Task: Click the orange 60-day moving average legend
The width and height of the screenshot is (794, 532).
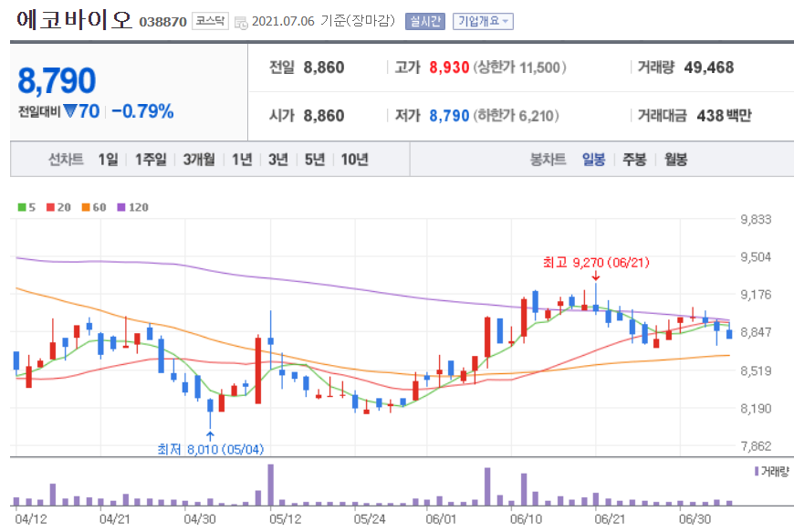Action: (x=94, y=207)
